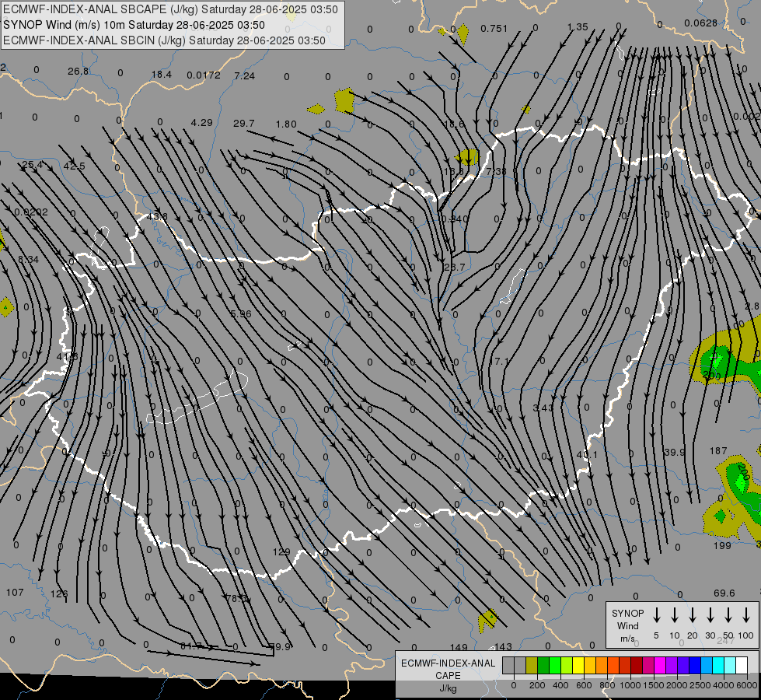The width and height of the screenshot is (761, 700).
Task: Click the grid value '1.80'
Action: [286, 124]
